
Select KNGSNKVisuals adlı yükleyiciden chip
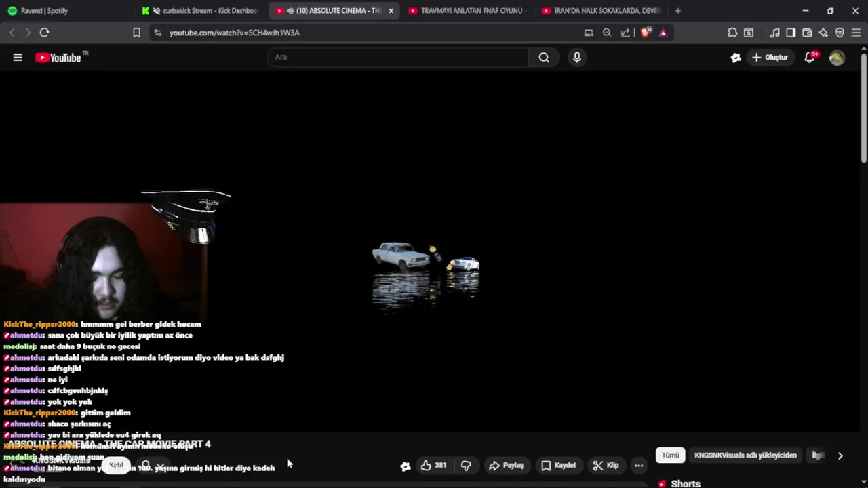pos(745,455)
